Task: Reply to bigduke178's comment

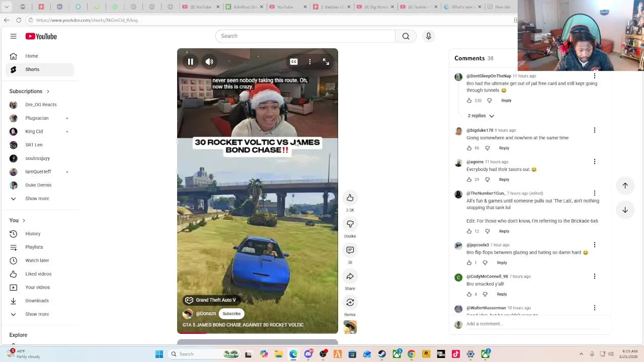Action: pyautogui.click(x=504, y=148)
